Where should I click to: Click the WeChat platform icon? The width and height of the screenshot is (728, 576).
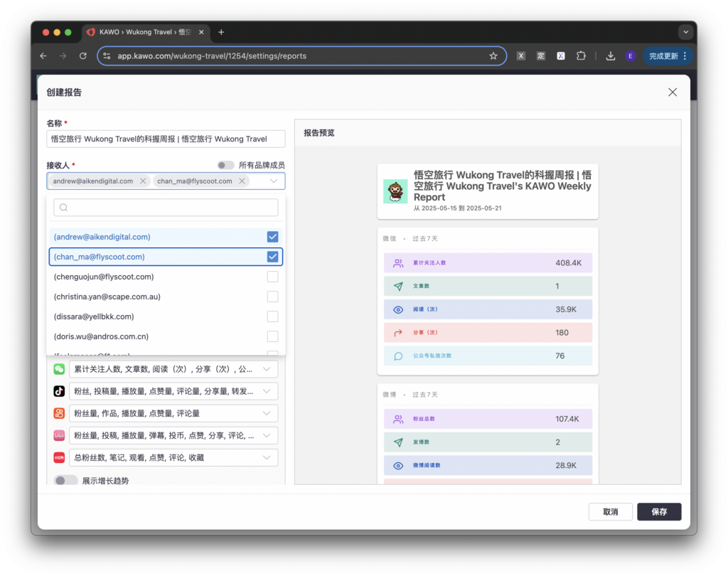tap(59, 369)
